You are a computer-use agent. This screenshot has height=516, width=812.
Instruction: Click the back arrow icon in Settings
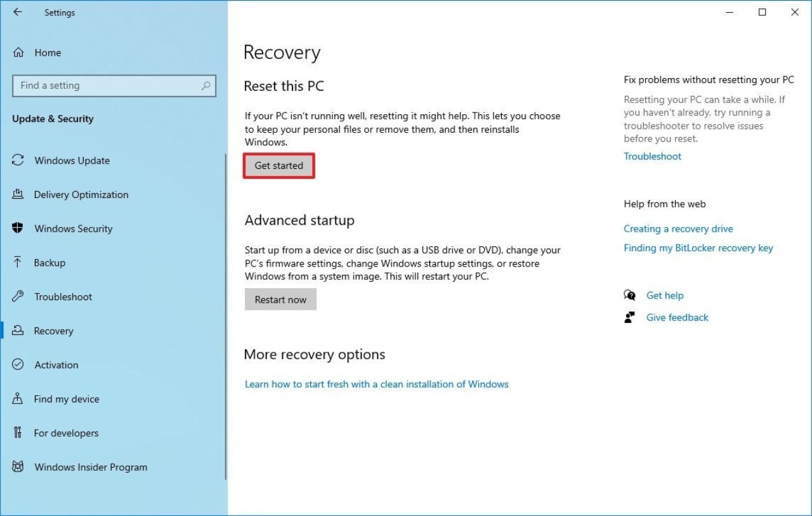17,12
